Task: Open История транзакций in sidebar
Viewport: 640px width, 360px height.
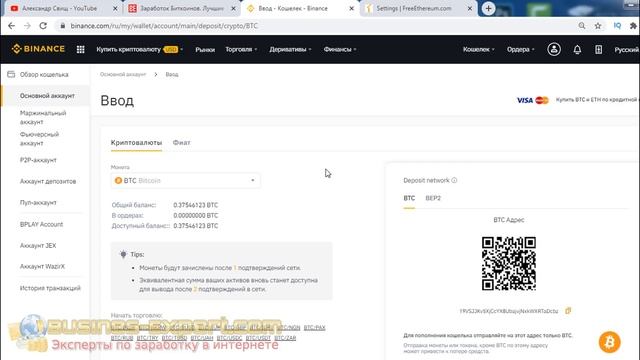Action: pos(50,288)
